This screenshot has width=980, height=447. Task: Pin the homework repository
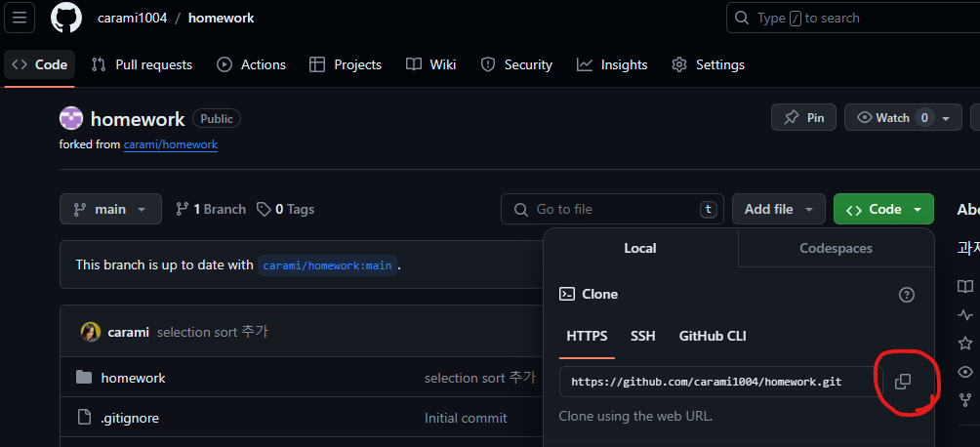(803, 117)
